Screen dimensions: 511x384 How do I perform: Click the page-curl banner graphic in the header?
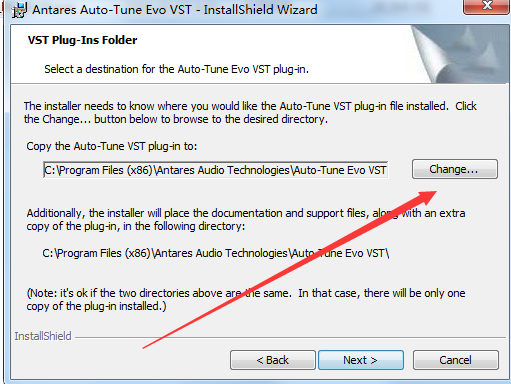click(460, 54)
